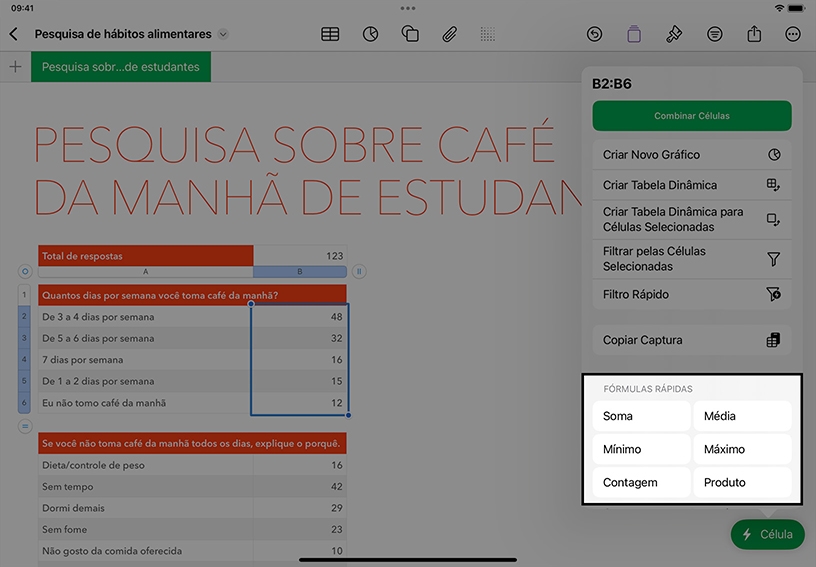This screenshot has height=567, width=816.
Task: Select the cell with value 32
Action: (x=300, y=338)
